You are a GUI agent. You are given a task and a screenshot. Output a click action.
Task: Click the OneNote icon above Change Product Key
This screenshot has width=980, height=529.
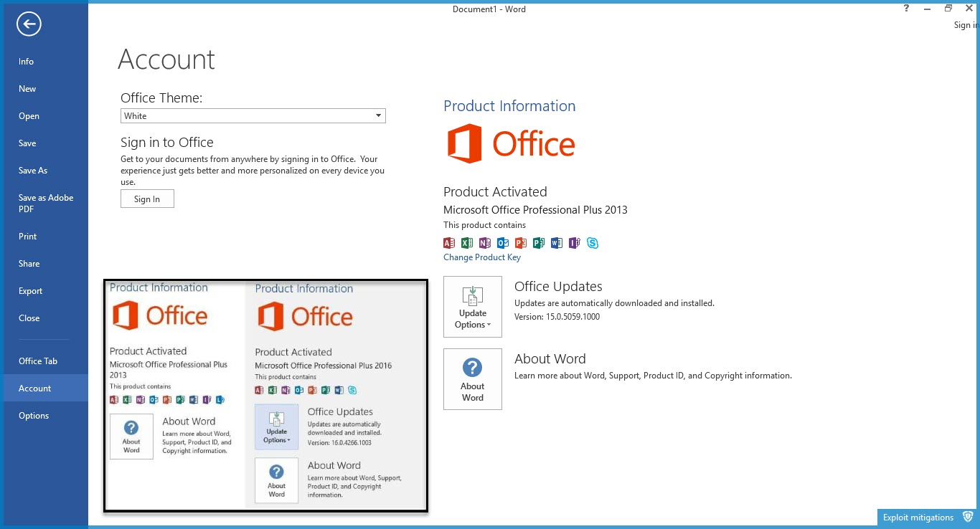[485, 243]
